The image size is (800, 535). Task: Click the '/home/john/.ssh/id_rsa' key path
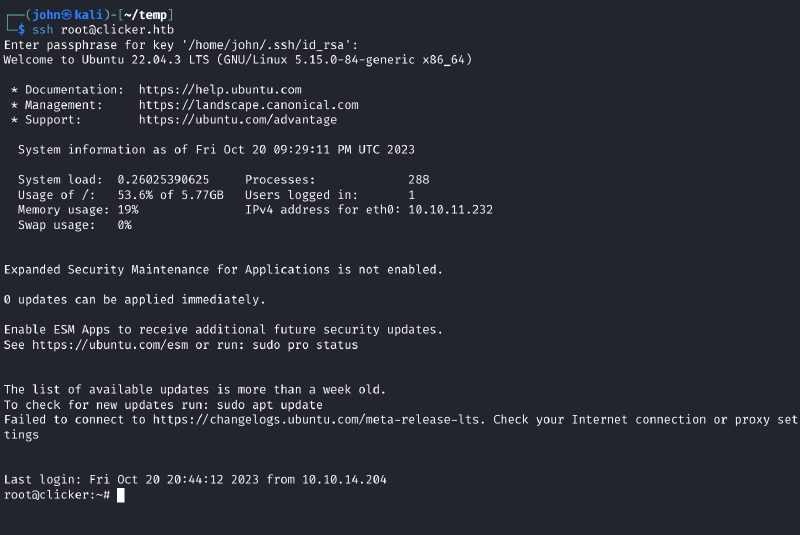tap(266, 45)
